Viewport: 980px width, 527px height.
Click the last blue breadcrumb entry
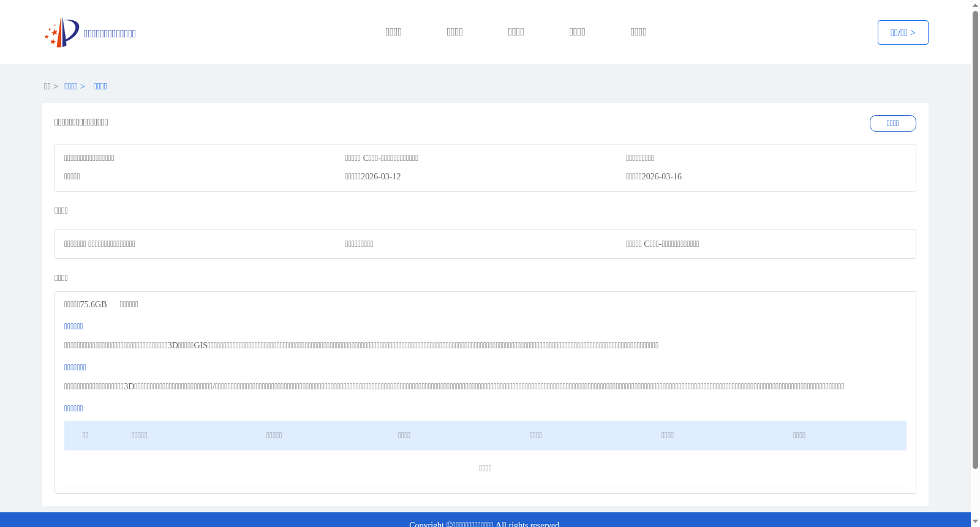100,86
